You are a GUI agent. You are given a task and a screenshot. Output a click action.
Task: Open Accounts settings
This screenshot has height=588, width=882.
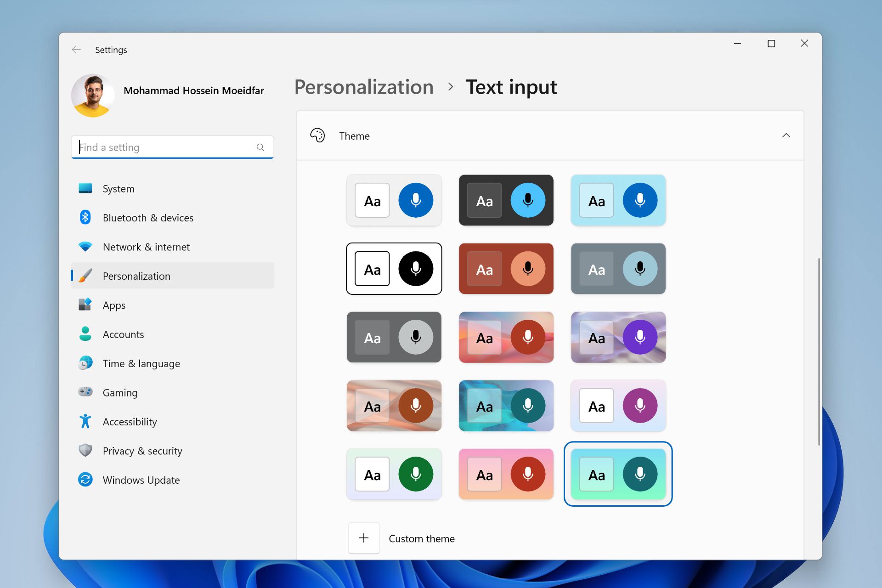[x=172, y=334]
